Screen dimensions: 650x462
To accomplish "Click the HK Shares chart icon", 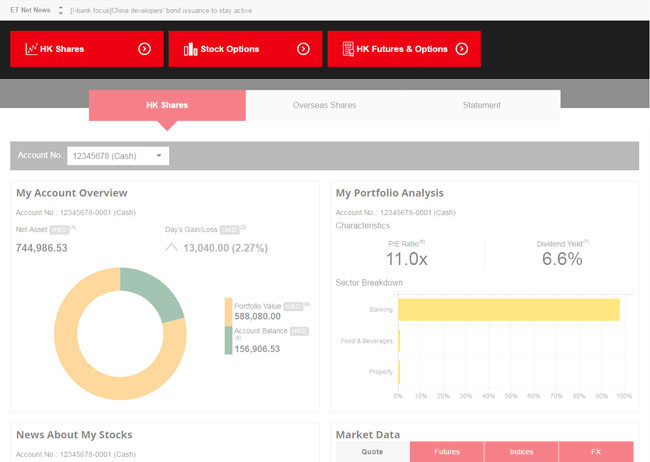I will coord(31,49).
